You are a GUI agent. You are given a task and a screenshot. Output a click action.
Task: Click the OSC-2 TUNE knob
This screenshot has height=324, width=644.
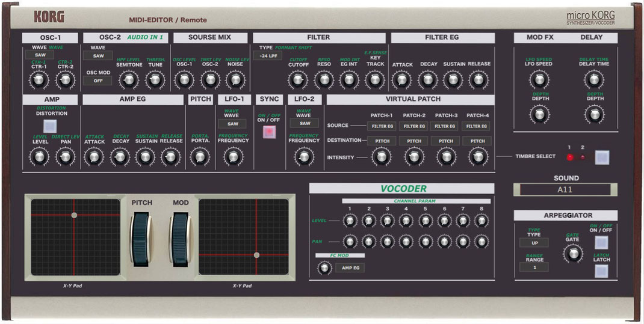point(155,80)
